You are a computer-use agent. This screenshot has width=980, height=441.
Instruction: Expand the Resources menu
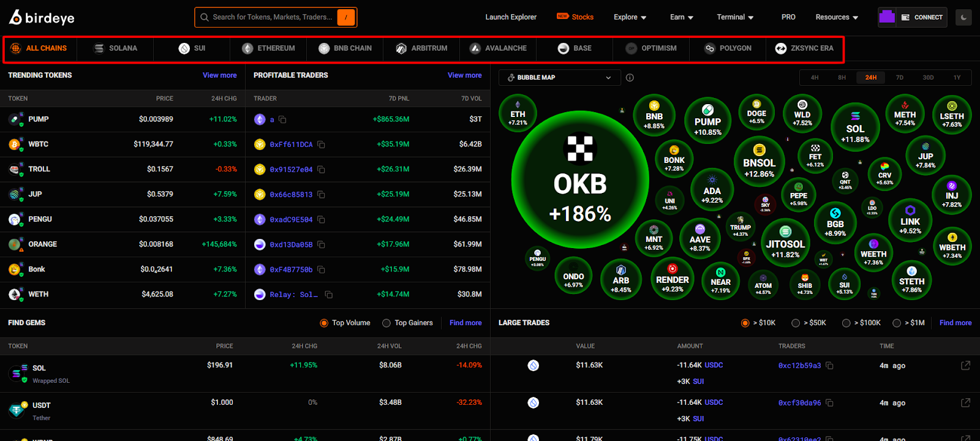pyautogui.click(x=837, y=17)
